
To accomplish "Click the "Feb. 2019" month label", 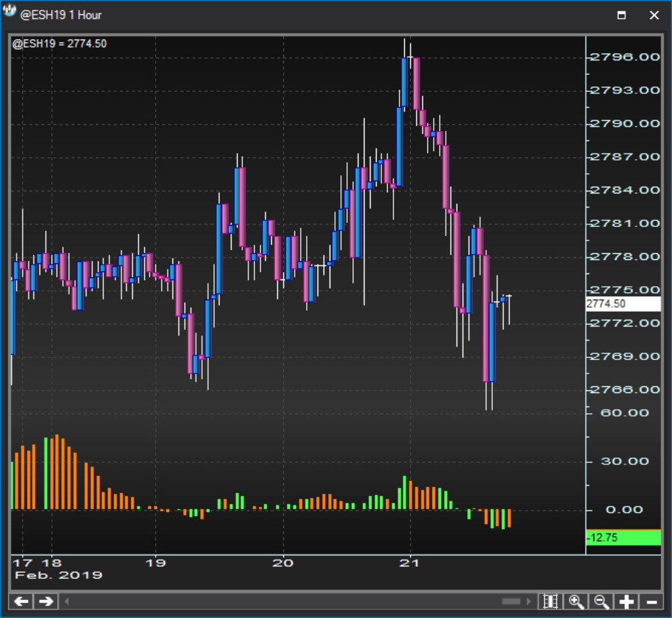I will coord(58,576).
